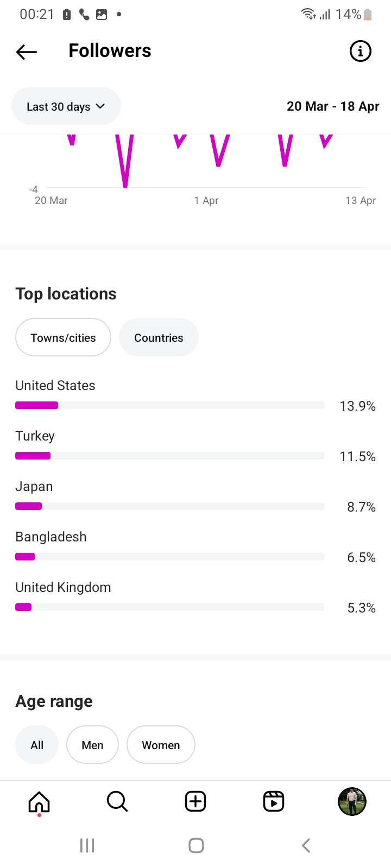Select the Countries filter chip
Image resolution: width=391 pixels, height=868 pixels.
click(x=159, y=337)
